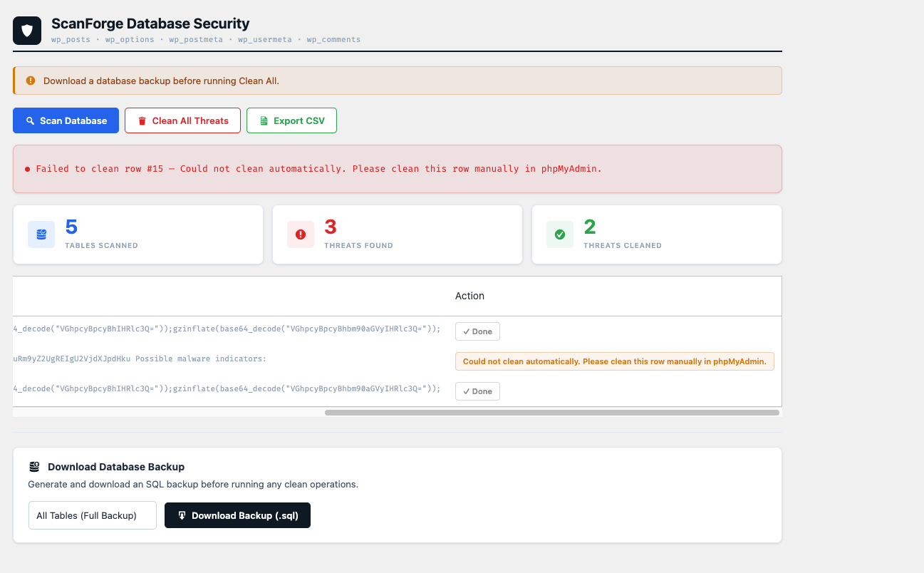Viewport: 924px width, 573px height.
Task: Click Clean All Threats button
Action: click(182, 120)
